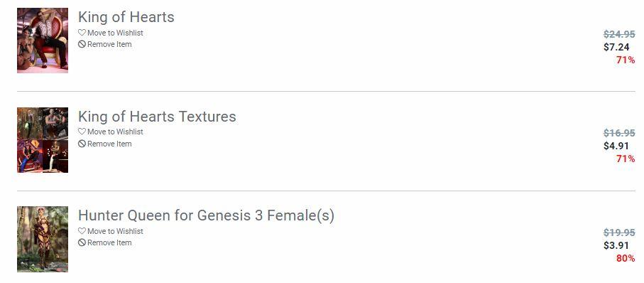The height and width of the screenshot is (283, 644).
Task: Select Remove Item text for King of Hearts Textures
Action: point(109,144)
